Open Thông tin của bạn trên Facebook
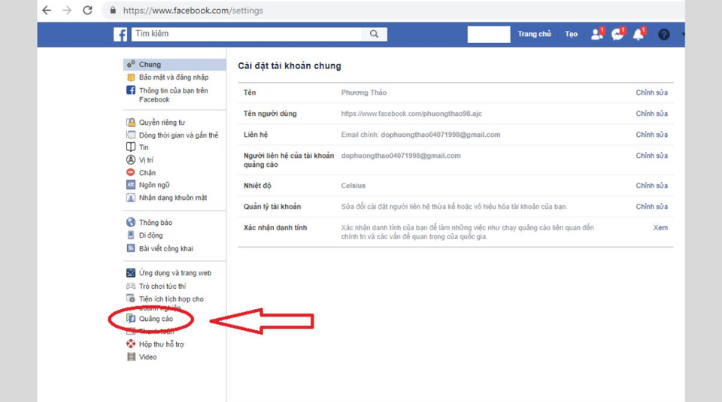This screenshot has width=722, height=402. [x=174, y=95]
